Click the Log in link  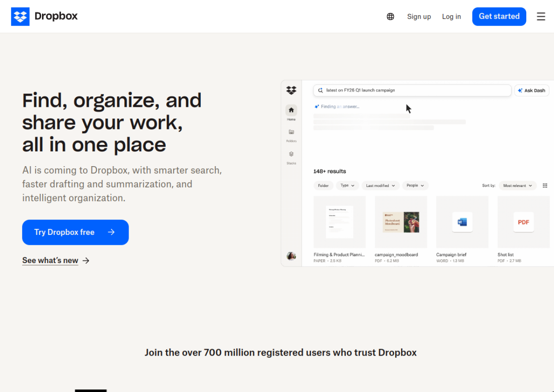(x=451, y=16)
